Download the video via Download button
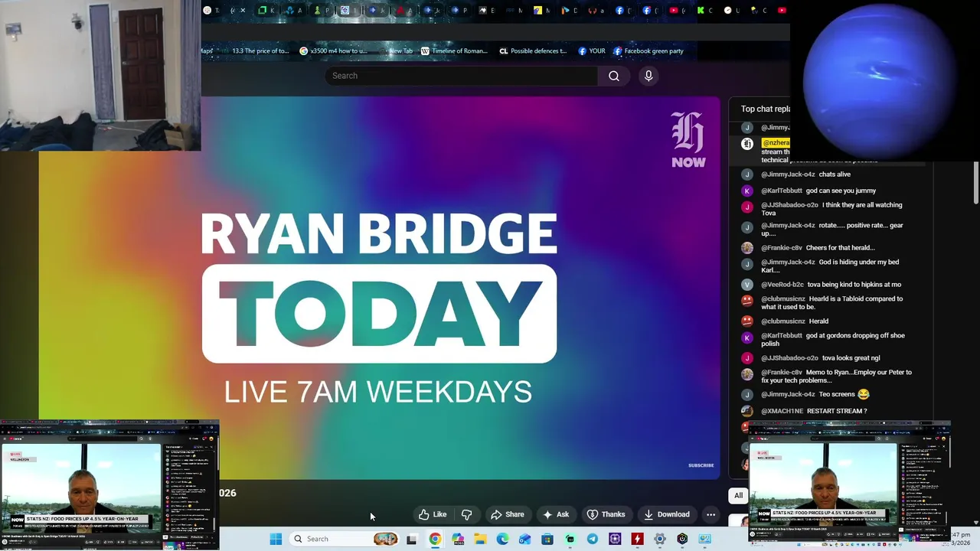 (x=667, y=514)
